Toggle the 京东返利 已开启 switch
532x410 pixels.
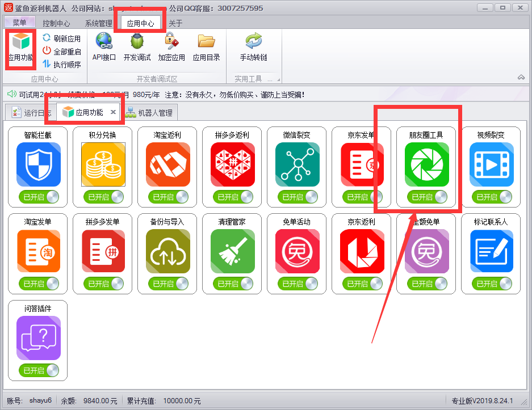[x=363, y=284]
